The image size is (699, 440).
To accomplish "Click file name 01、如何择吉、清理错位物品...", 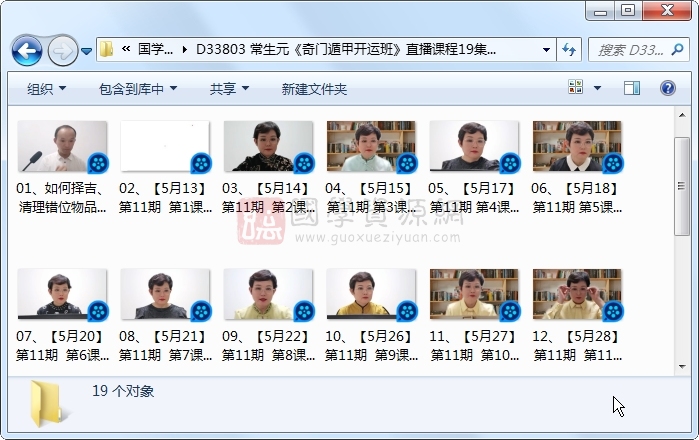I will tap(62, 197).
